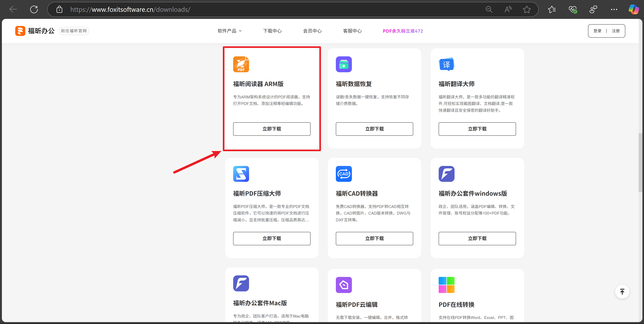Click the Foxit PDF Compressor blue icon

pos(241,174)
